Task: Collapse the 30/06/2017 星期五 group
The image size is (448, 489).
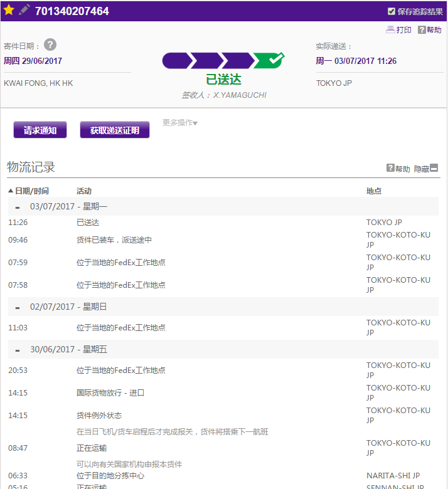Action: point(18,350)
